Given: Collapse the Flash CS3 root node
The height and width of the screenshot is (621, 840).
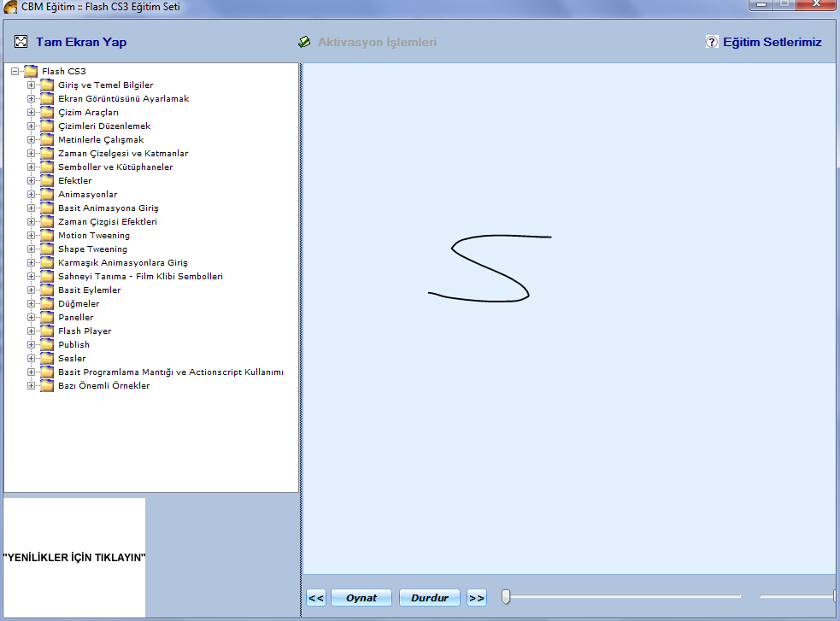Looking at the screenshot, I should 15,72.
